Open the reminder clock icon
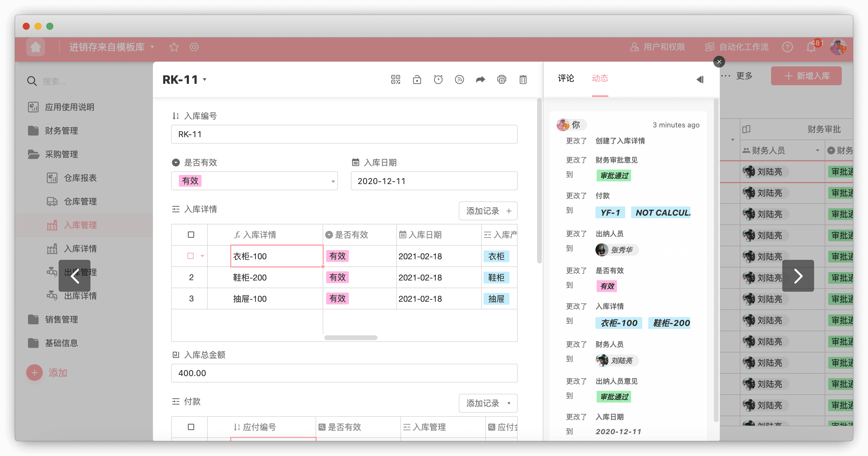 click(438, 80)
